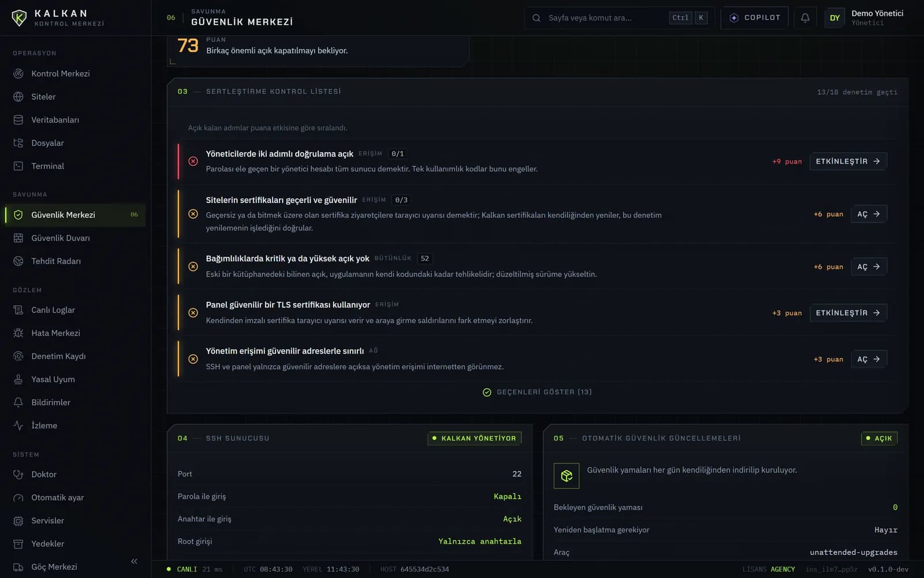The width and height of the screenshot is (924, 578).
Task: Open the Hata Merkezi bug icon
Action: pos(18,333)
